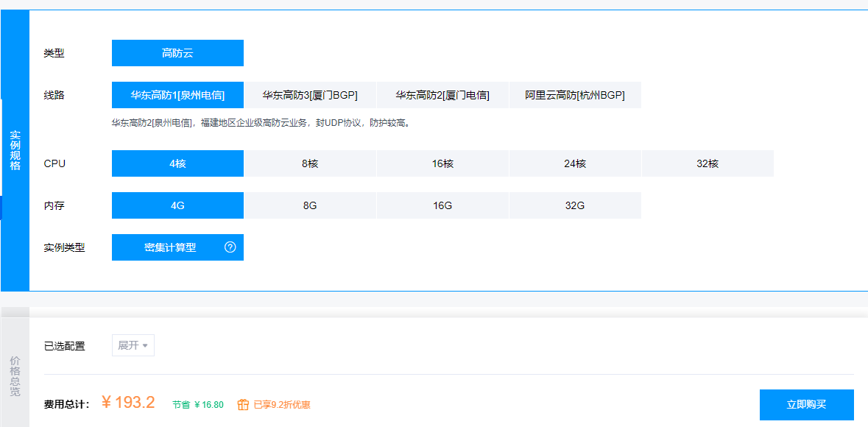The image size is (868, 427).
Task: Select 4G memory option
Action: tap(177, 205)
